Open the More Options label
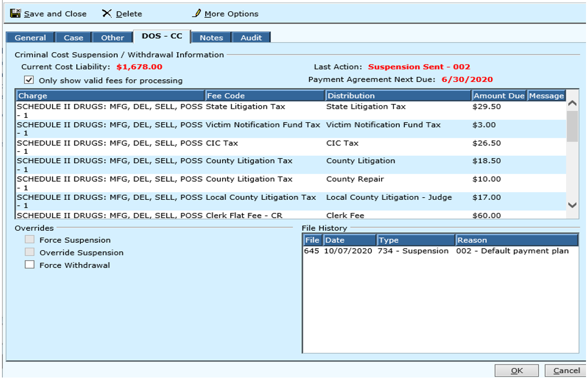The height and width of the screenshot is (380, 588). click(x=232, y=14)
